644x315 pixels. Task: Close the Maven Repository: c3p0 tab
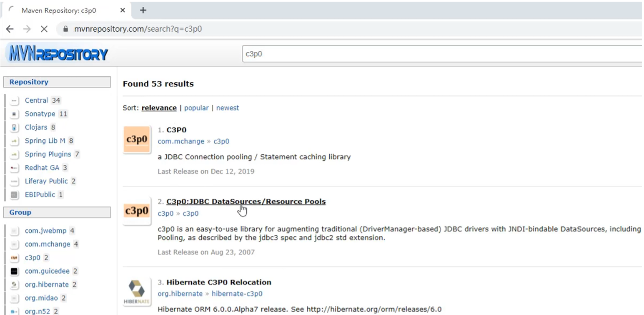coord(123,10)
